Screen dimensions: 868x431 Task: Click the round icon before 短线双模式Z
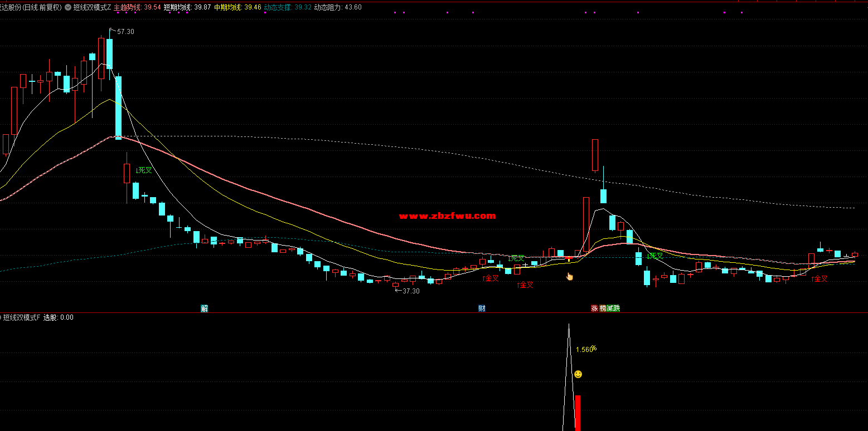pyautogui.click(x=68, y=8)
